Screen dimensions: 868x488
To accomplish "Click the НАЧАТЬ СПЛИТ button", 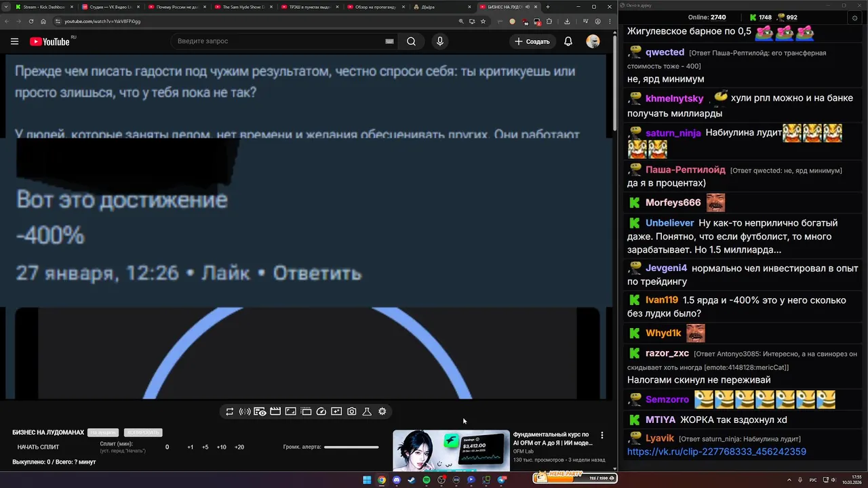I will [38, 447].
